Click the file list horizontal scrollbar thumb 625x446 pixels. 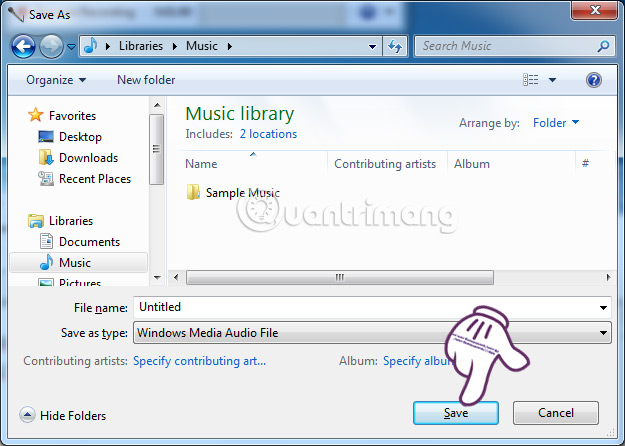pos(340,277)
